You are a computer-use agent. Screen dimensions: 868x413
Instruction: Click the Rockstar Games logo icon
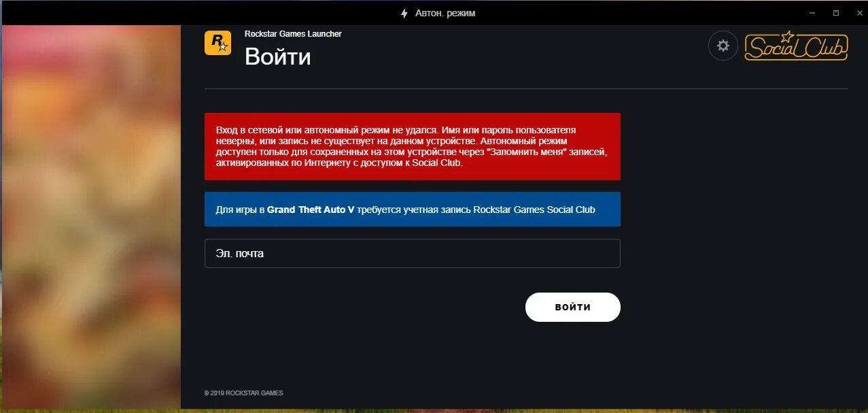pyautogui.click(x=218, y=43)
